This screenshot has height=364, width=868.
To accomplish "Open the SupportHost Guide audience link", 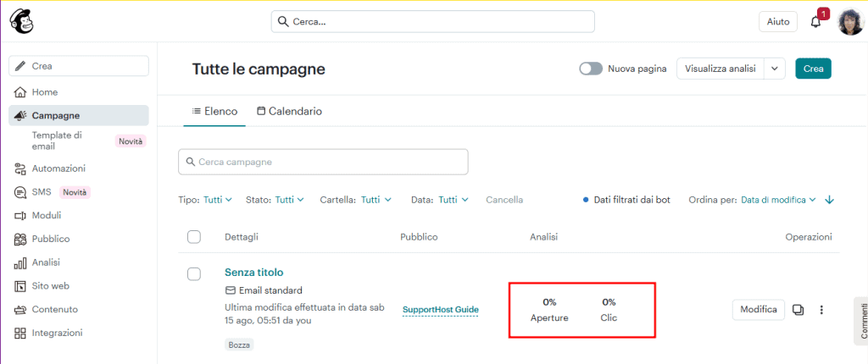I will tap(441, 310).
